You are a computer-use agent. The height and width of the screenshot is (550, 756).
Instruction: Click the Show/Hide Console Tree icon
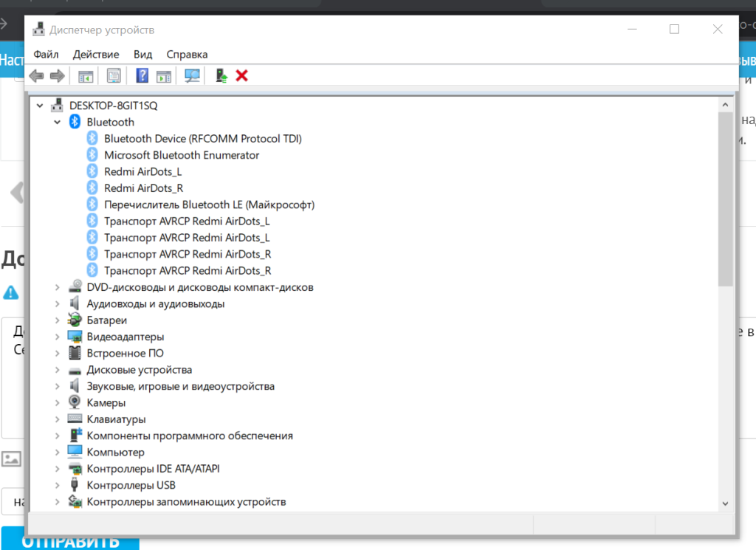[84, 75]
